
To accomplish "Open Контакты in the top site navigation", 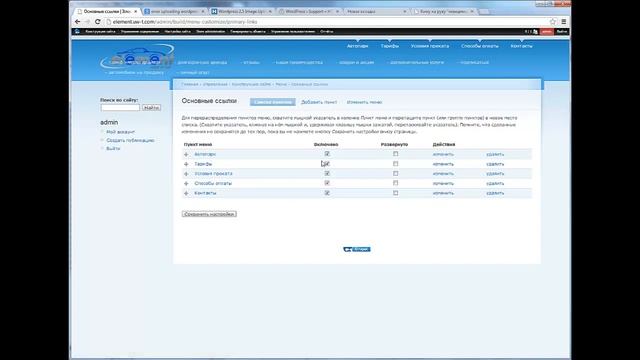I will click(x=521, y=46).
